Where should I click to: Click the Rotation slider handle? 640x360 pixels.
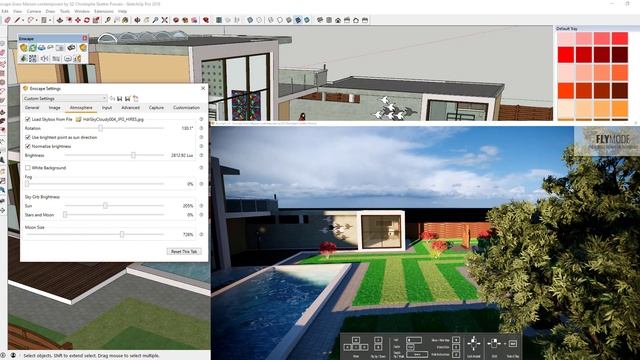tap(100, 128)
